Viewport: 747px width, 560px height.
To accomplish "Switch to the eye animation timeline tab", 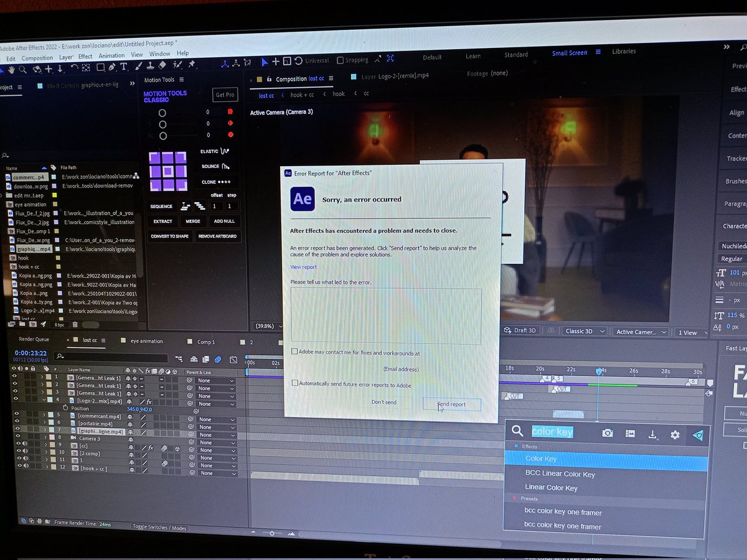I will (146, 341).
